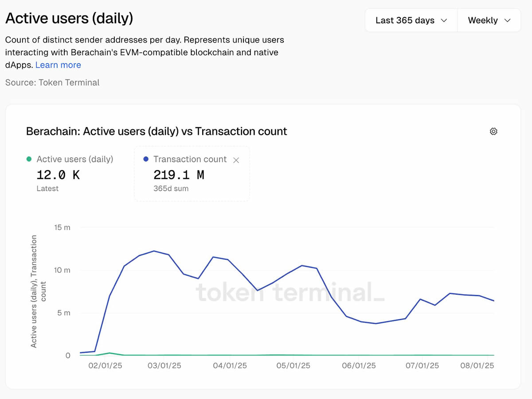Image resolution: width=532 pixels, height=399 pixels.
Task: Click the Source: Token Terminal text
Action: tap(52, 82)
